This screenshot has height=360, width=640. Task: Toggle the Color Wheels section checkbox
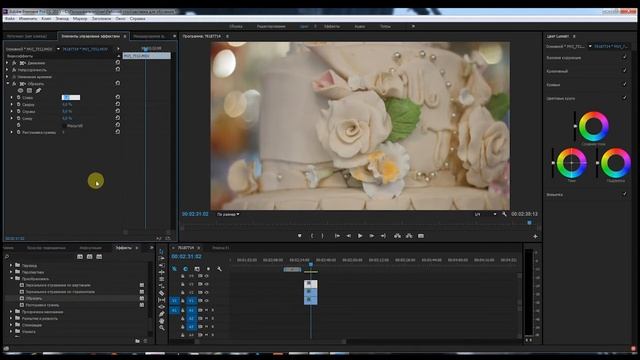[x=624, y=98]
